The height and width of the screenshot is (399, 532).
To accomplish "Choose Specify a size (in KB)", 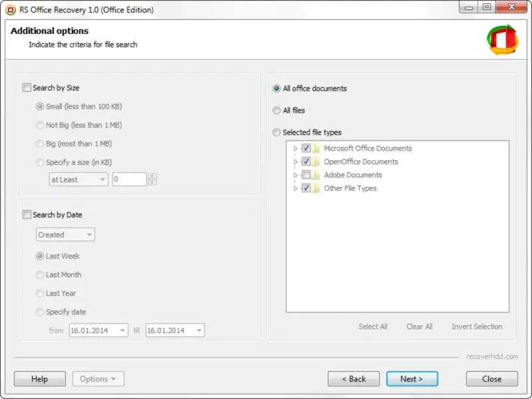I will click(40, 162).
